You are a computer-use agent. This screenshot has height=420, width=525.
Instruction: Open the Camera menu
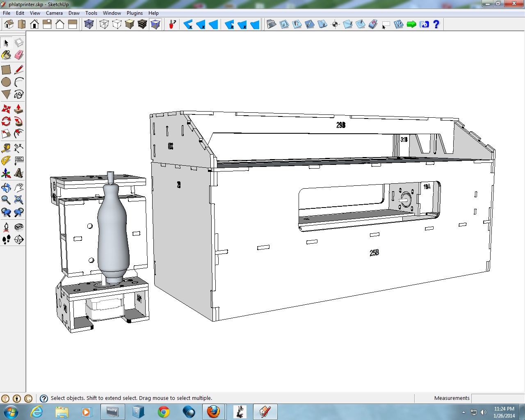click(54, 13)
